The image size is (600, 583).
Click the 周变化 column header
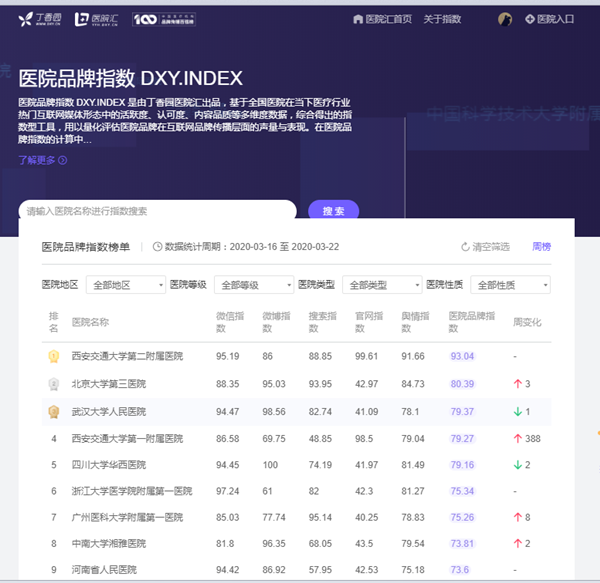click(x=527, y=322)
